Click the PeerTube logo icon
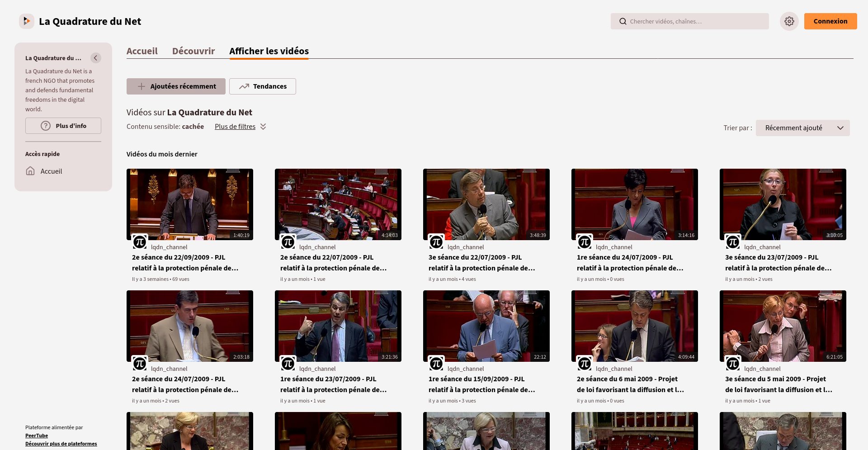Viewport: 868px width, 450px height. click(x=27, y=21)
